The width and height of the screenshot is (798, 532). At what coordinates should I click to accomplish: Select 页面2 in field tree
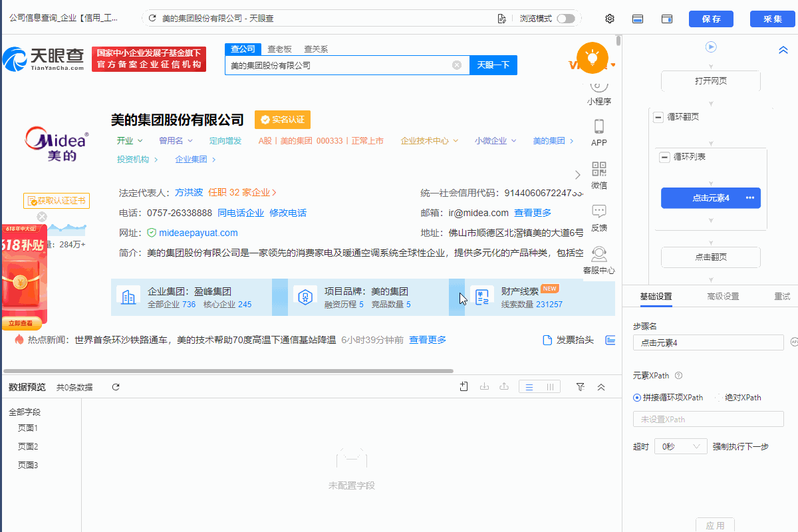click(28, 446)
